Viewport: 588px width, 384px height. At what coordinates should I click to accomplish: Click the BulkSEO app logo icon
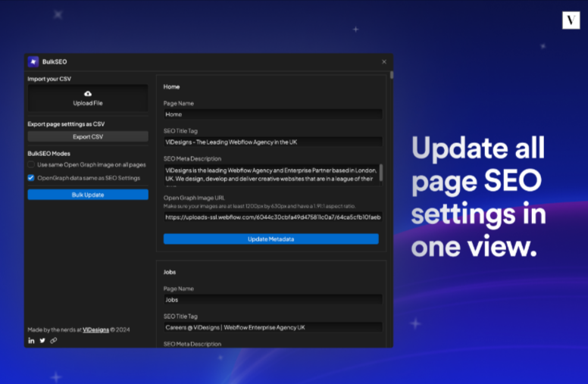[x=33, y=61]
